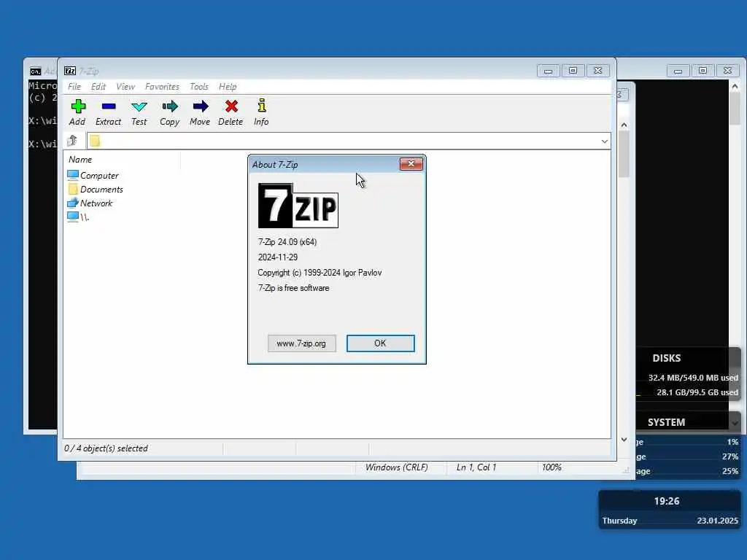The width and height of the screenshot is (747, 560).
Task: Click the Documents folder icon
Action: [x=73, y=189]
